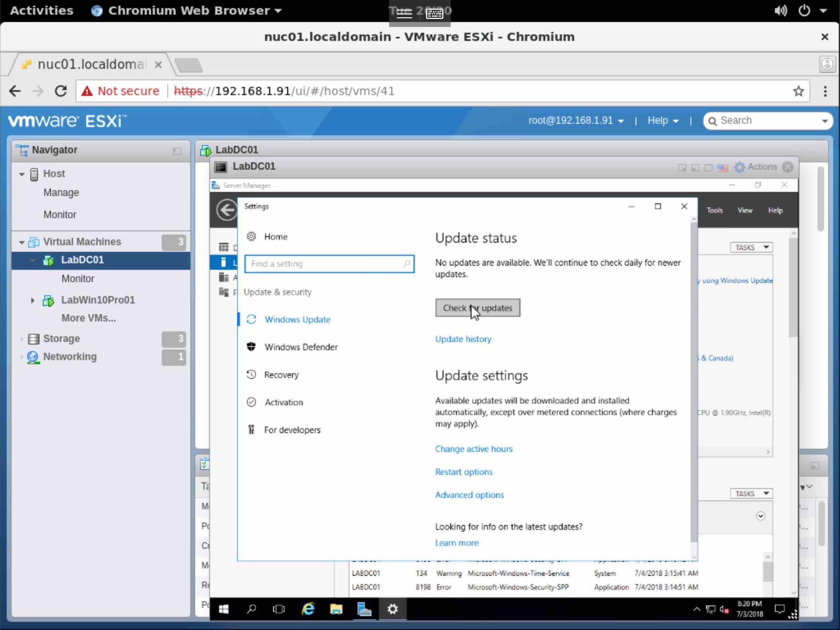Image resolution: width=840 pixels, height=630 pixels.
Task: Open Change active hours link
Action: (474, 449)
